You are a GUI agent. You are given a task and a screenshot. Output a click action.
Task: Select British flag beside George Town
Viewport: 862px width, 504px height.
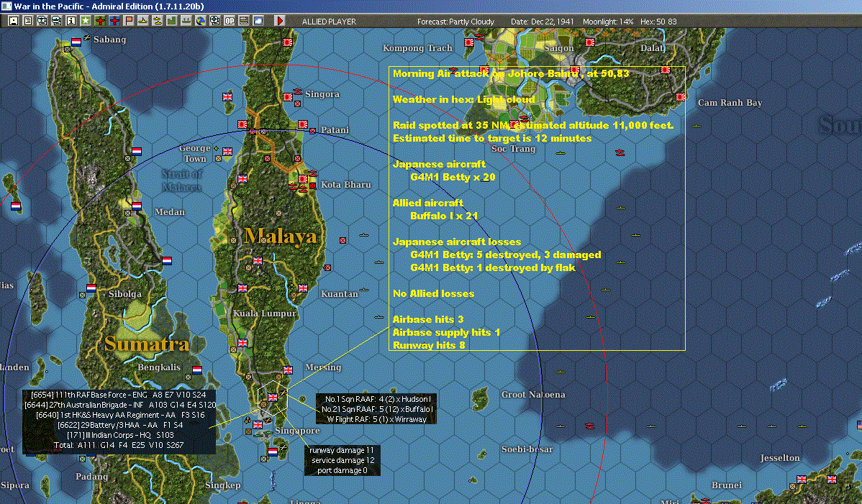(x=227, y=152)
